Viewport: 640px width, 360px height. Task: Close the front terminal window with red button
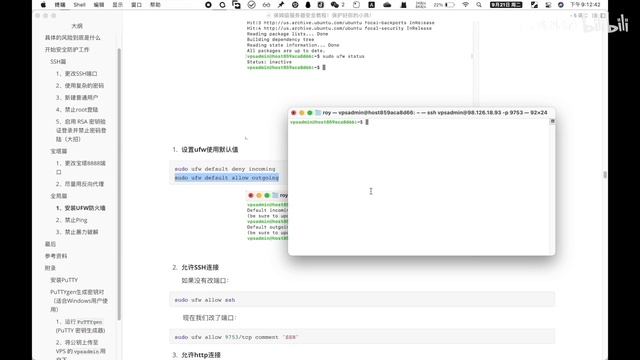click(293, 113)
